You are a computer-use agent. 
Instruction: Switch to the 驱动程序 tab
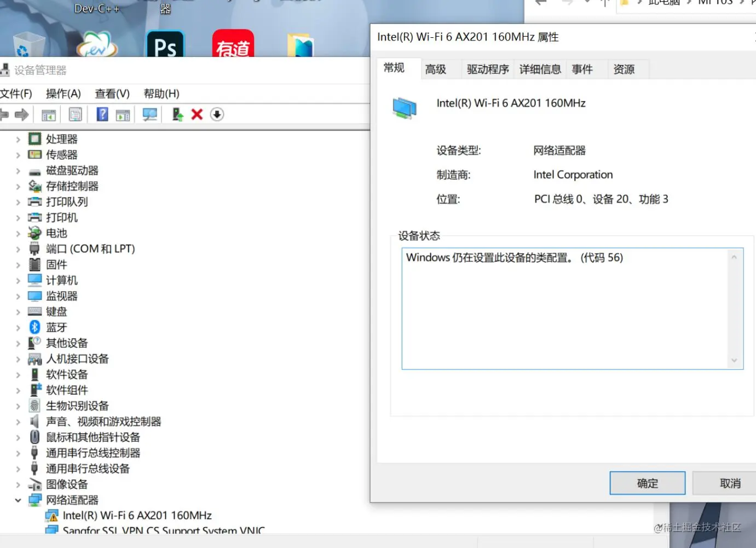pos(488,70)
